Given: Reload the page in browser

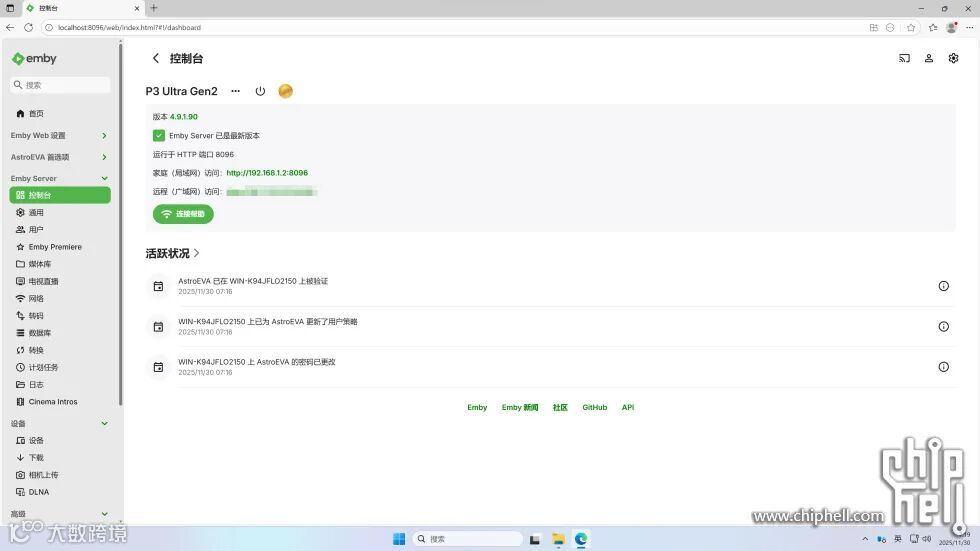Looking at the screenshot, I should (28, 27).
